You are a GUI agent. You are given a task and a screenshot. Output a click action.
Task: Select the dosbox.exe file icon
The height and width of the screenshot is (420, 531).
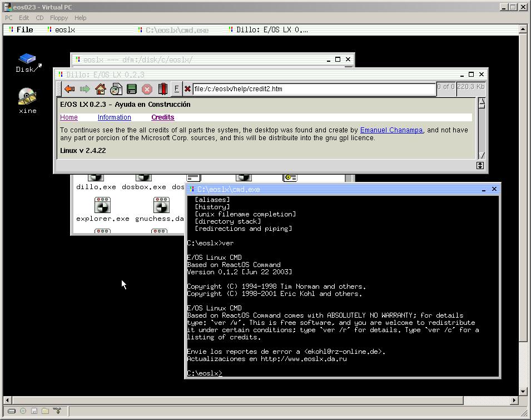coord(144,182)
